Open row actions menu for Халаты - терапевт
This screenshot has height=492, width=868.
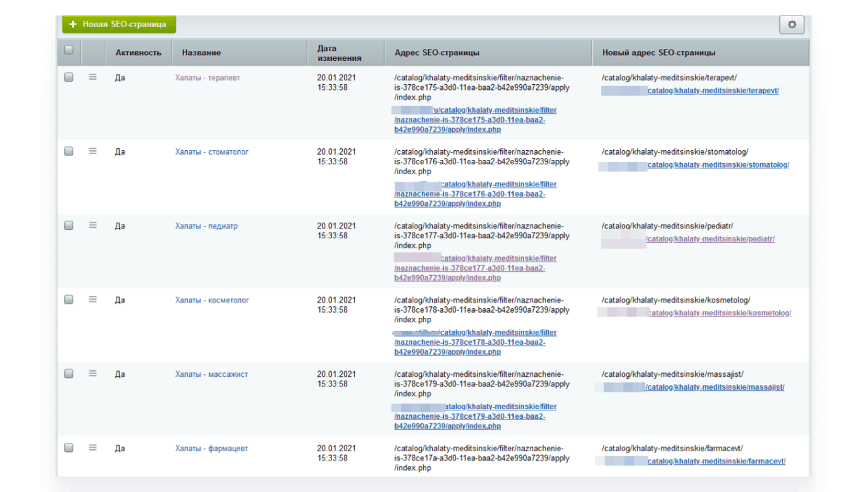[x=93, y=77]
